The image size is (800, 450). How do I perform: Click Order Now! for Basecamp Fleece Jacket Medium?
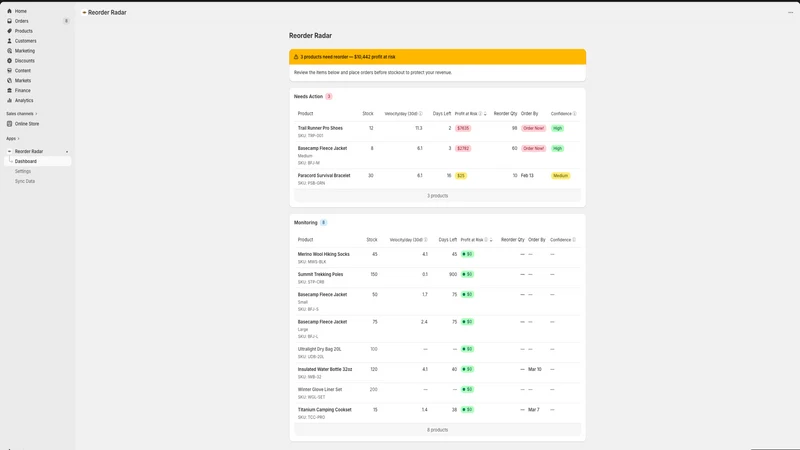pyautogui.click(x=533, y=148)
